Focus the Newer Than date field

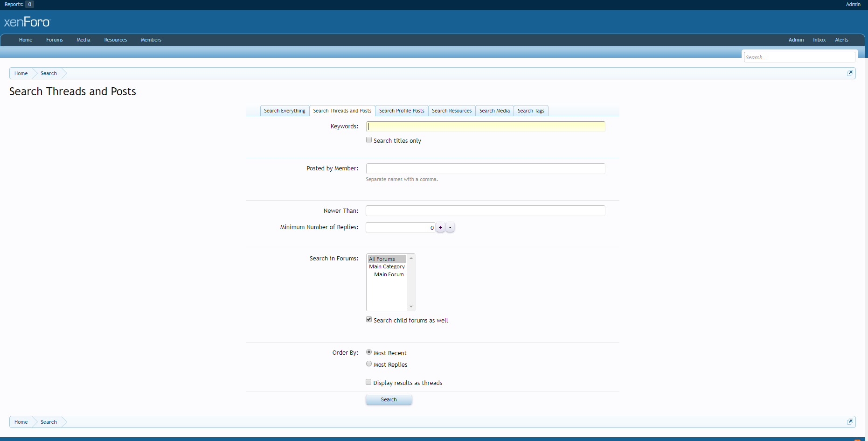pyautogui.click(x=485, y=211)
